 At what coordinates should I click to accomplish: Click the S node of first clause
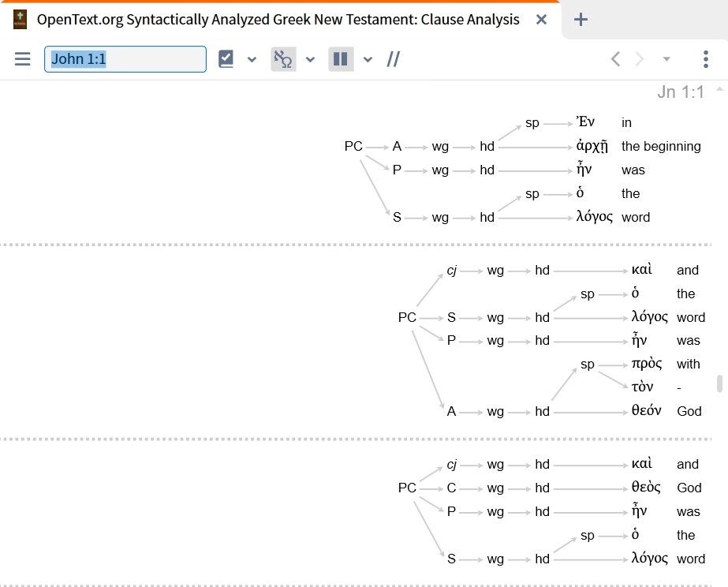pos(397,217)
